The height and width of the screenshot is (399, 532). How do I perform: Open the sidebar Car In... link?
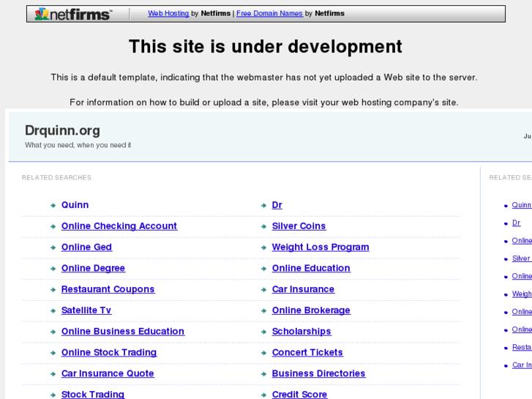[x=522, y=365]
